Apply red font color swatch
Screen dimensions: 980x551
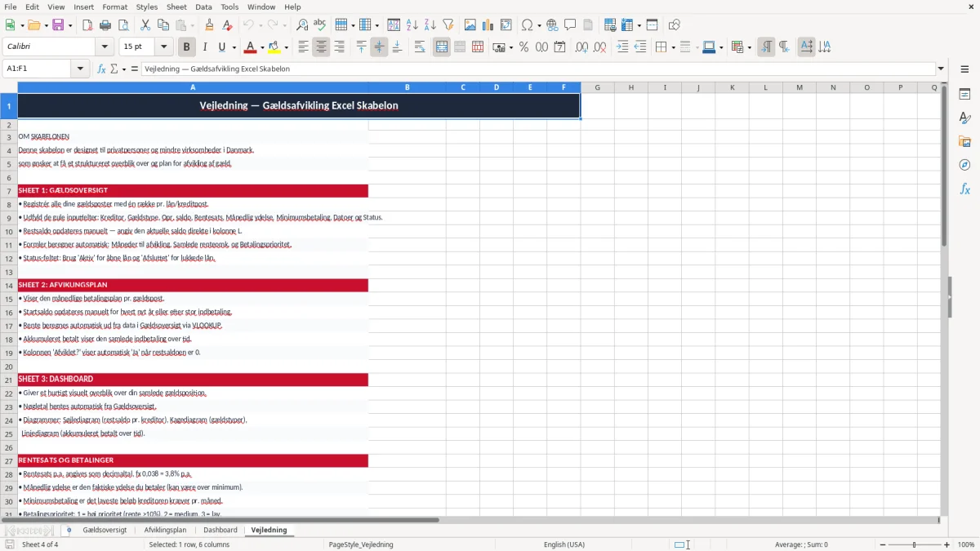pos(251,47)
